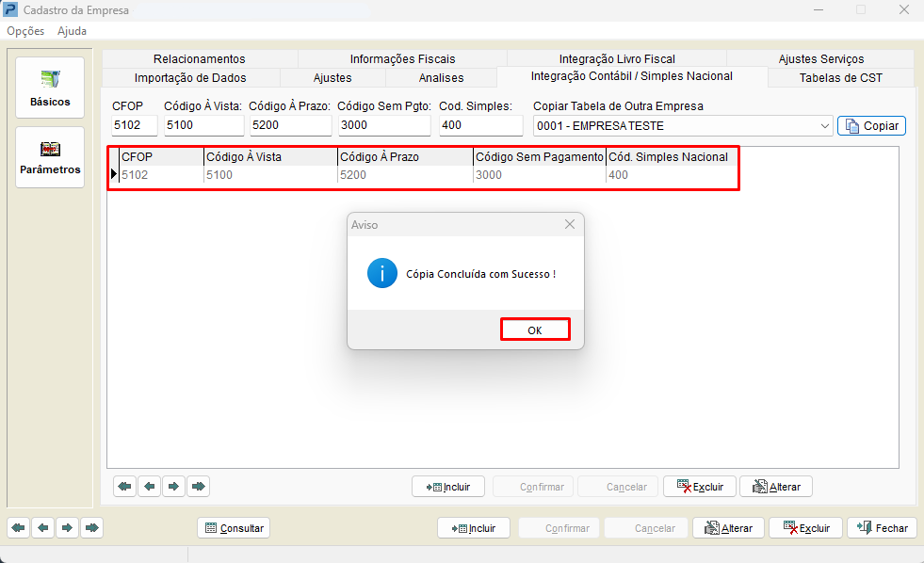This screenshot has width=924, height=563.
Task: Open the Ajuda menu
Action: tap(72, 31)
